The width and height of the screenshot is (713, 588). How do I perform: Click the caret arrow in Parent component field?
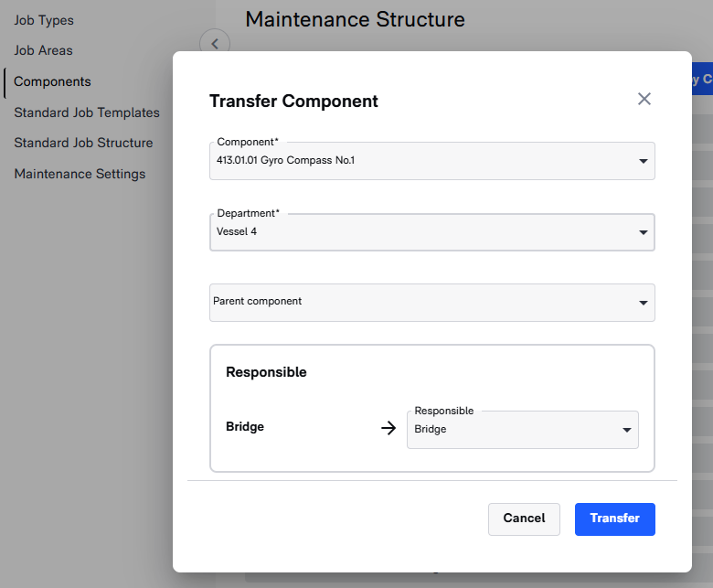click(643, 303)
